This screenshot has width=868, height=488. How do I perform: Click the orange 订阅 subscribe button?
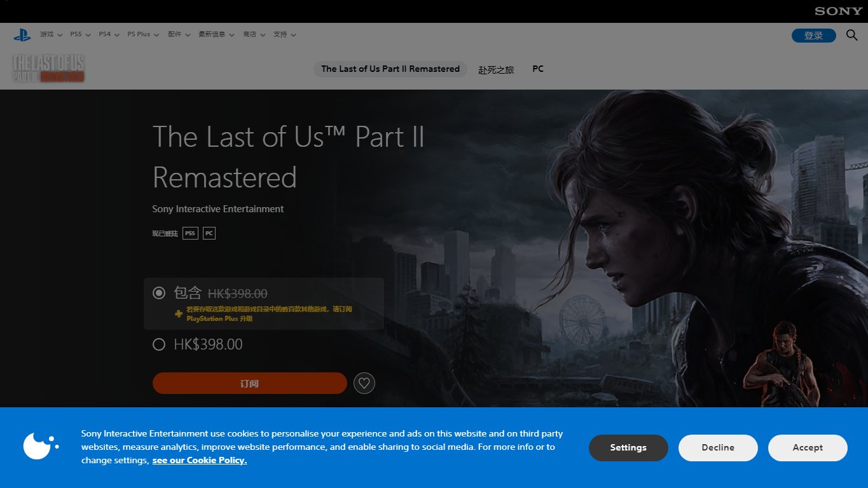point(250,383)
